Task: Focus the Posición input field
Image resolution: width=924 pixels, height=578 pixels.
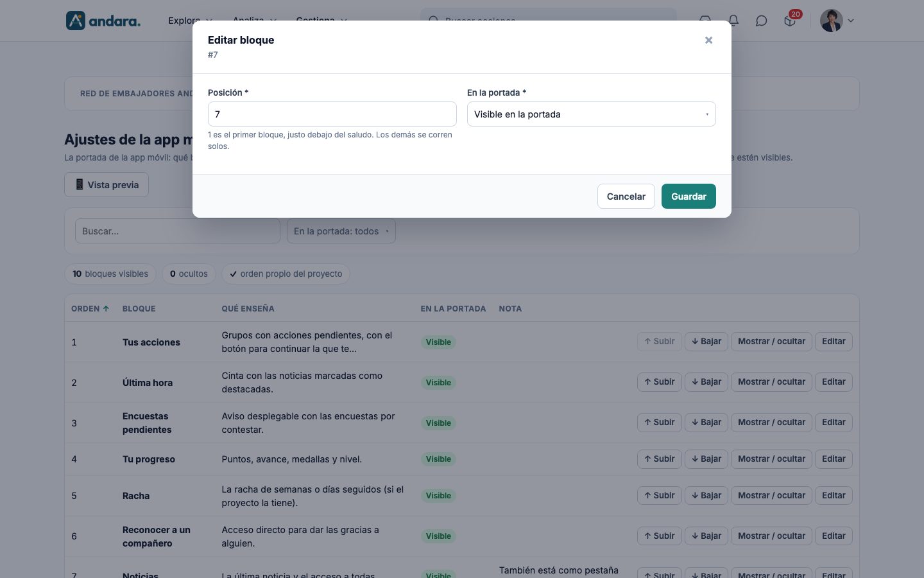Action: pyautogui.click(x=332, y=114)
